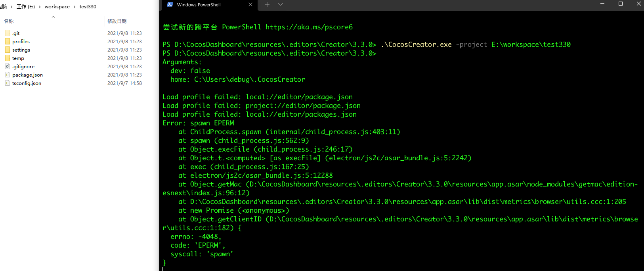Click the .gitignore file icon
The height and width of the screenshot is (271, 644).
coord(8,66)
